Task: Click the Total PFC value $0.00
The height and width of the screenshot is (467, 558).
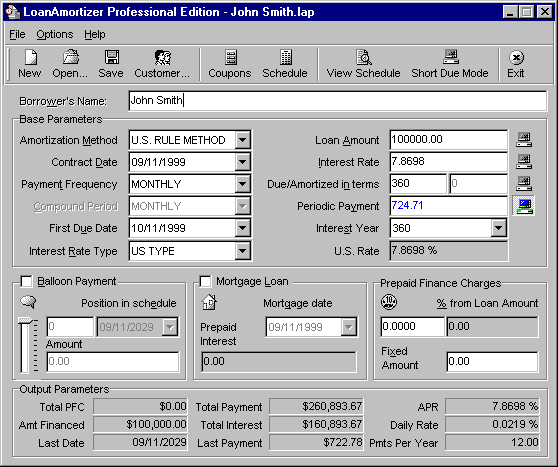Action: tap(140, 406)
